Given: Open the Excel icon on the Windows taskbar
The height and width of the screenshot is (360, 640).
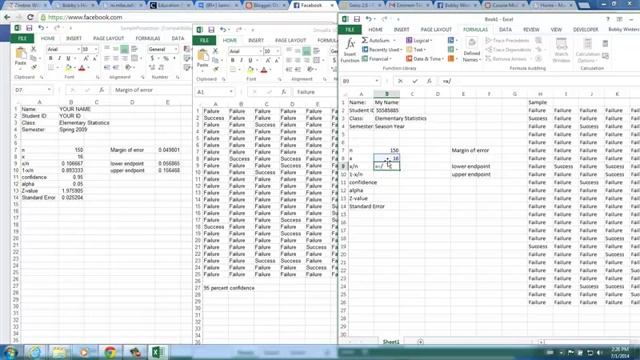Looking at the screenshot, I should [x=158, y=352].
